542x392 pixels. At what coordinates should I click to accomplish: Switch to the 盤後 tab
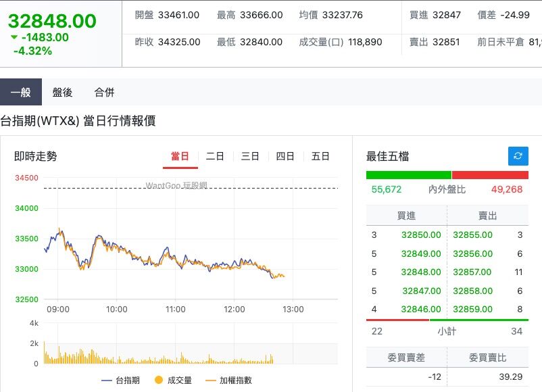63,92
